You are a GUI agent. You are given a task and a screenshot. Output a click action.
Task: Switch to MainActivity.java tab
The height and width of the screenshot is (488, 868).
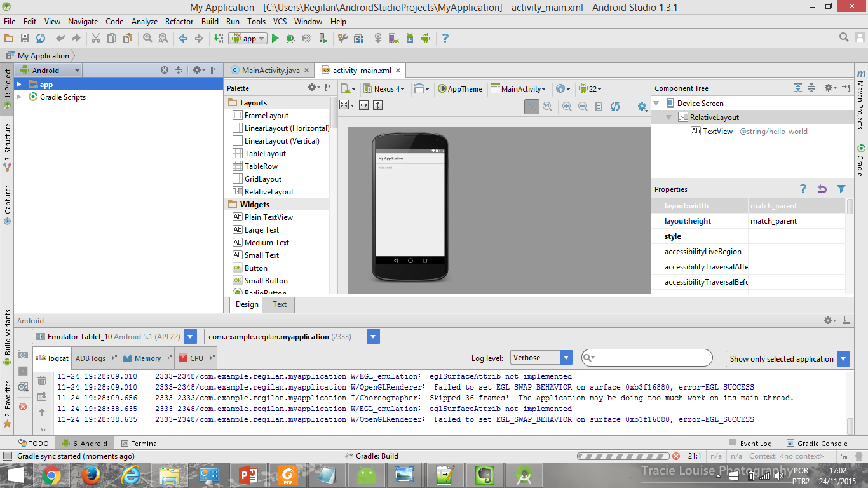coord(271,71)
